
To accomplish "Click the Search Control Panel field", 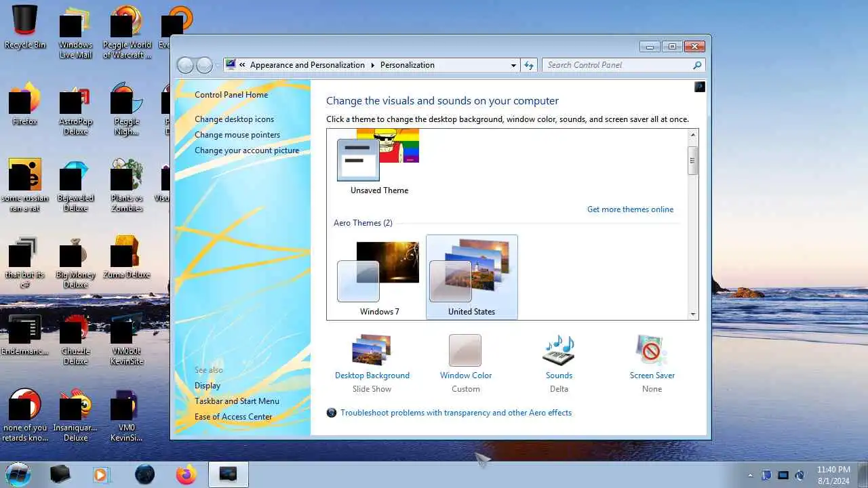I will (617, 65).
